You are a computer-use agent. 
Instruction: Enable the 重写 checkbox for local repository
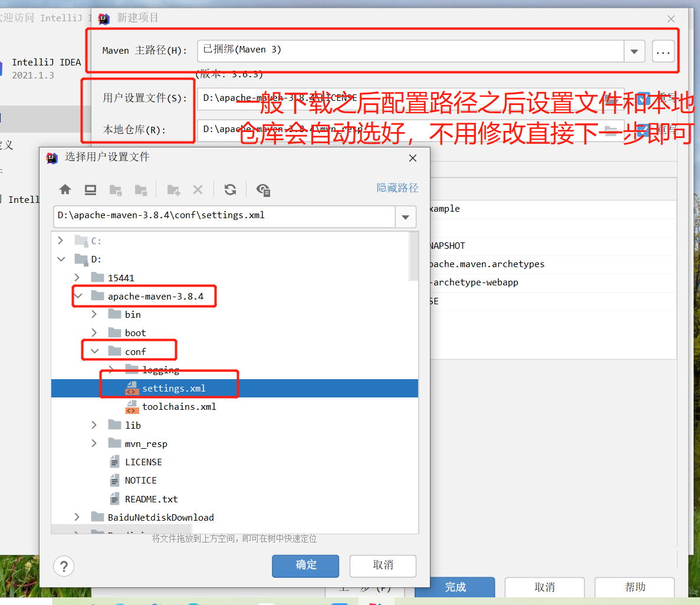point(643,129)
